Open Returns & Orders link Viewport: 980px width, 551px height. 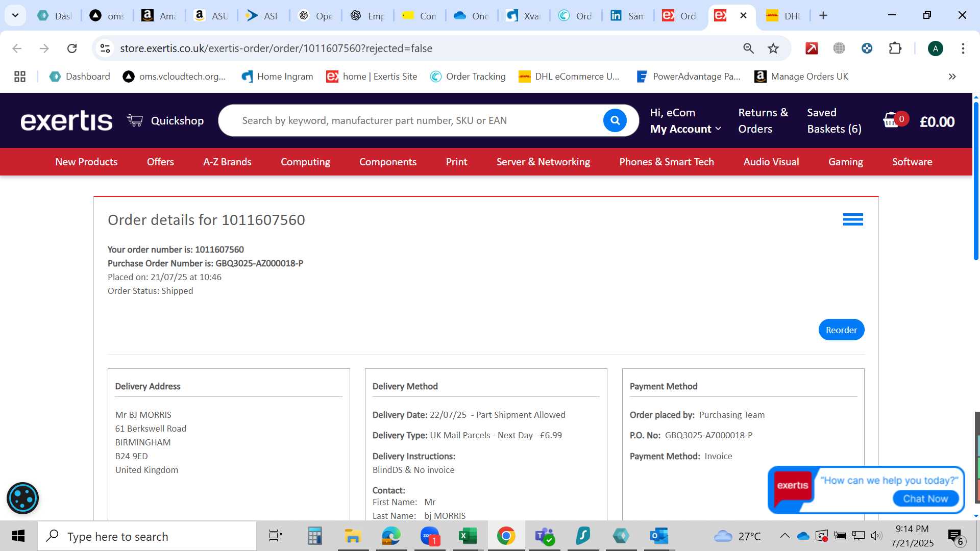[763, 121]
